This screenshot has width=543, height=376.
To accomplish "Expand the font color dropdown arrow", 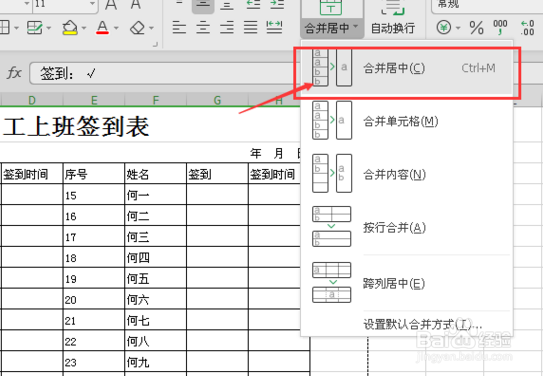I will (116, 28).
